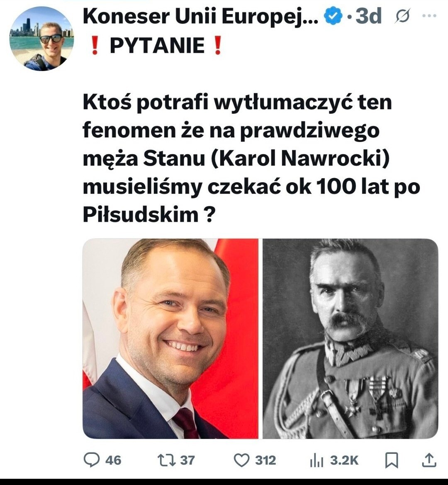Open view analytics bar chart icon
The height and width of the screenshot is (485, 448).
(316, 460)
